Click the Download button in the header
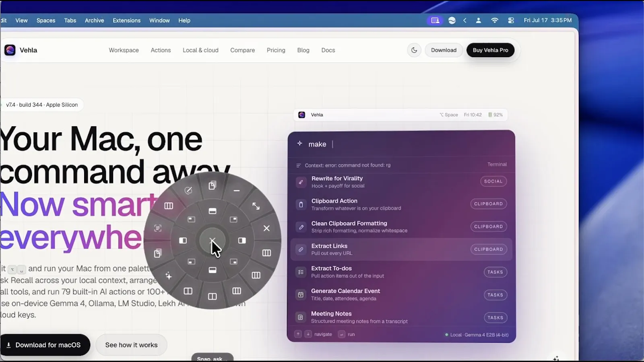This screenshot has height=362, width=644. pos(444,50)
